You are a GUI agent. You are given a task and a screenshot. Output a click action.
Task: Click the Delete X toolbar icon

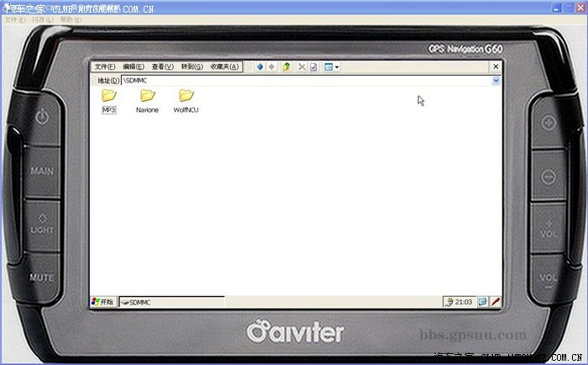point(302,66)
